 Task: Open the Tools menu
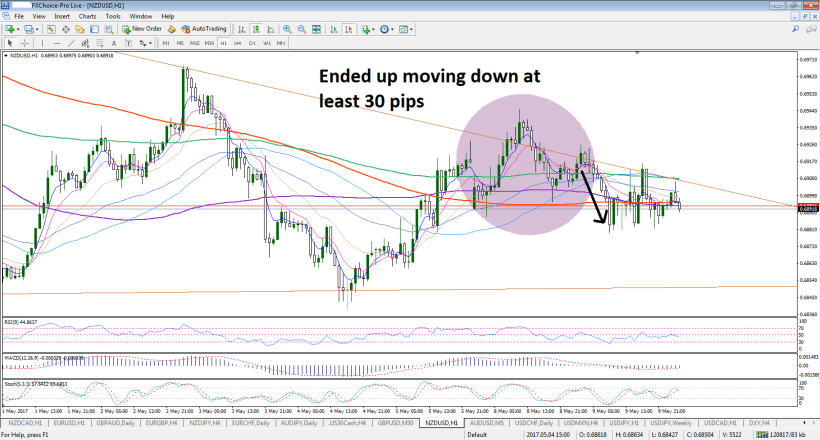click(x=113, y=16)
